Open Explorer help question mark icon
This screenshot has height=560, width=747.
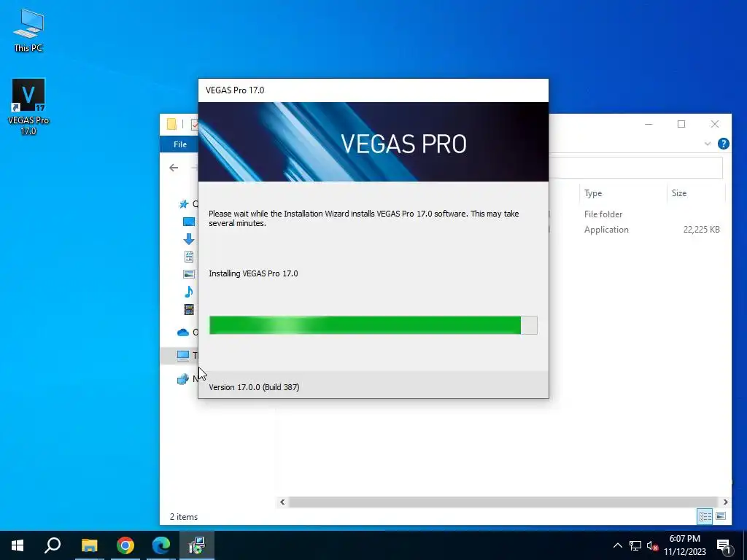pyautogui.click(x=723, y=144)
